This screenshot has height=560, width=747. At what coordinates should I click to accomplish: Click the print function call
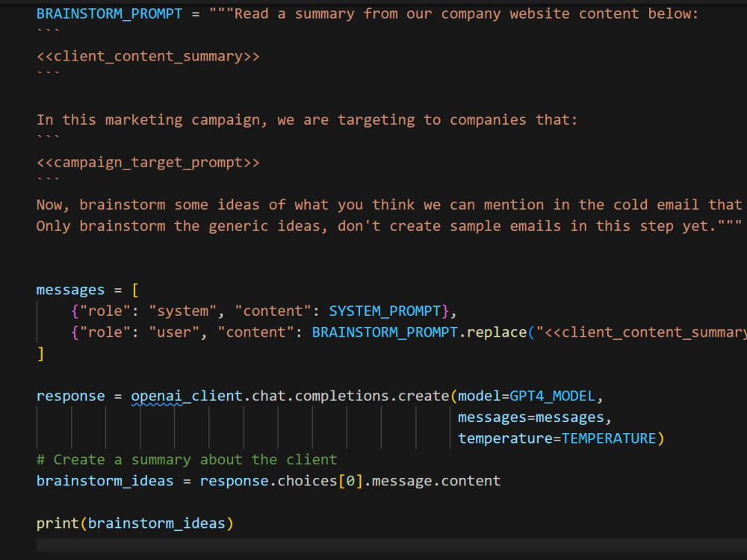coord(58,523)
